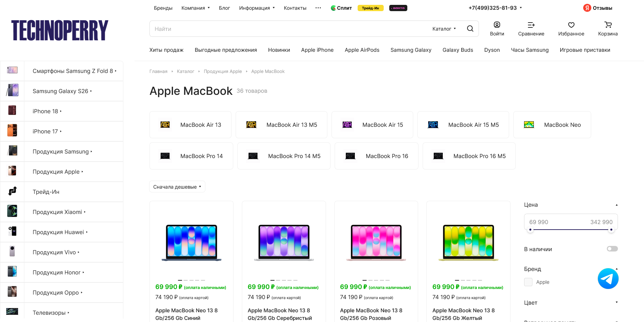The image size is (644, 322).
Task: Collapse the Цена filter section
Action: pos(617,205)
